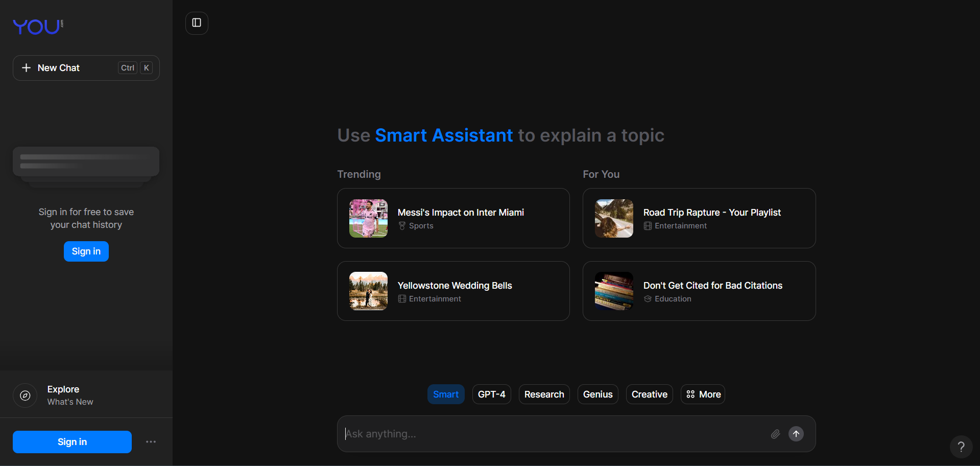Open Explore via the compass icon
This screenshot has height=466, width=980.
click(x=25, y=395)
